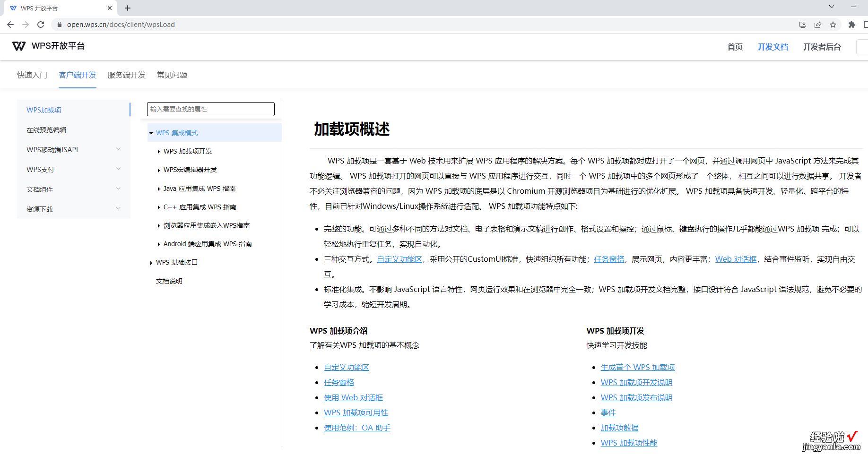The height and width of the screenshot is (455, 868).
Task: Open 开发者后台 in top navigation
Action: (x=822, y=47)
